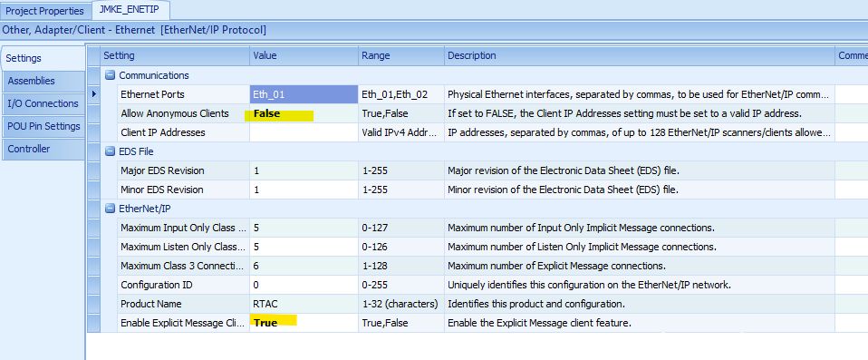868x360 pixels.
Task: Switch to the Project Properties tab
Action: pos(44,11)
